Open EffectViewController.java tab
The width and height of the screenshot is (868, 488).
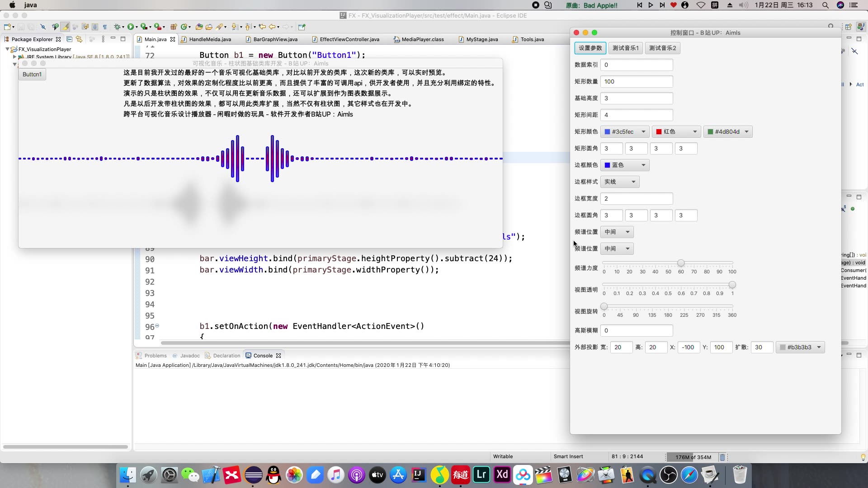pyautogui.click(x=349, y=39)
